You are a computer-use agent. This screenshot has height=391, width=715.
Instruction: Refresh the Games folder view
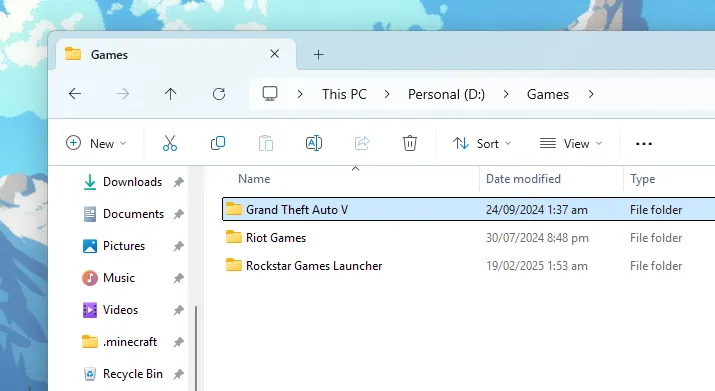pyautogui.click(x=219, y=94)
